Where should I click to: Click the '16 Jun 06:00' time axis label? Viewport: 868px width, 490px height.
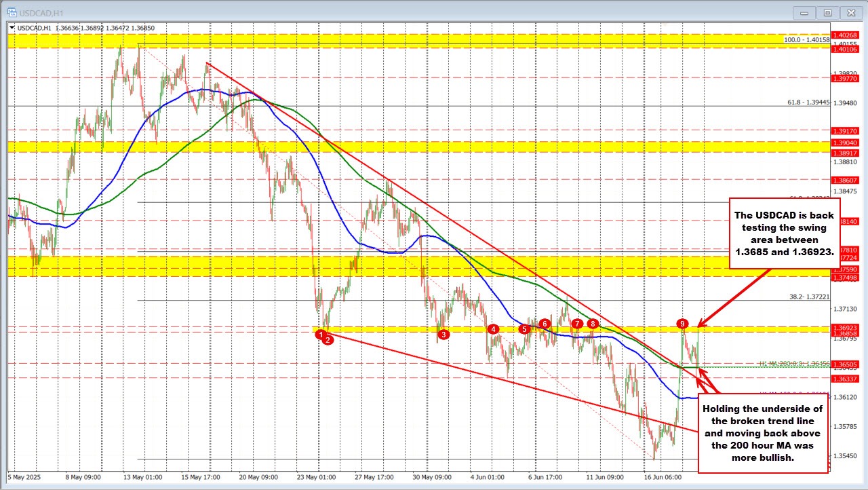[665, 477]
